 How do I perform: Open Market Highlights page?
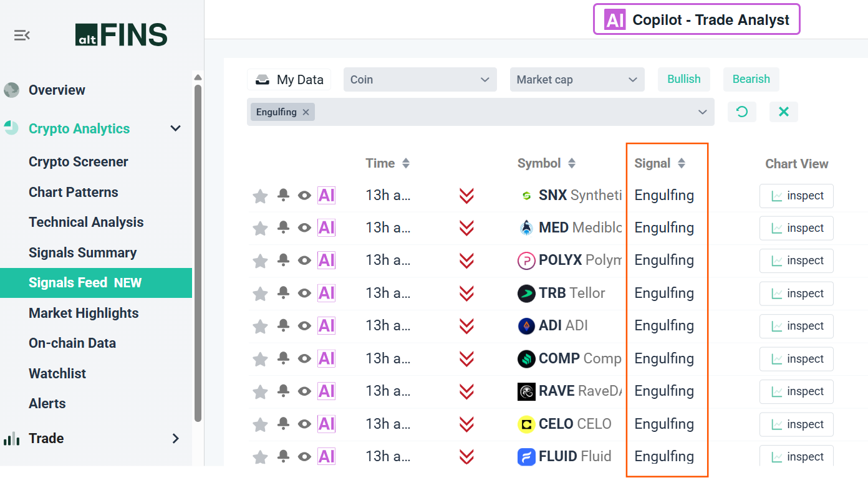click(84, 313)
